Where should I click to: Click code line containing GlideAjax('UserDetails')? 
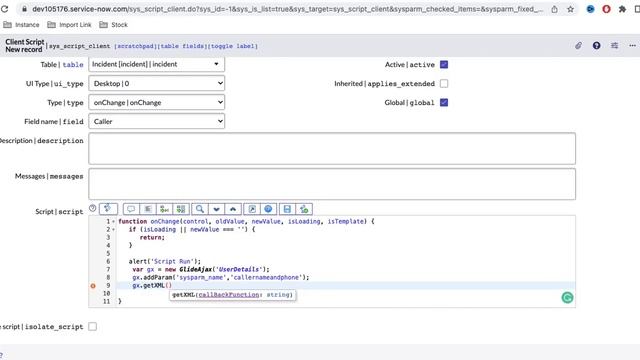click(x=201, y=269)
